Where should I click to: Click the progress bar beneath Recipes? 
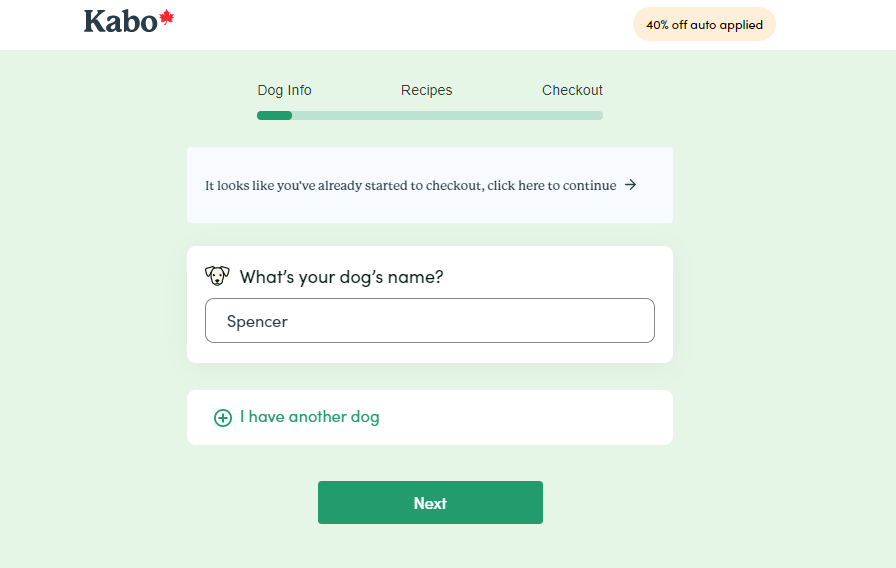(x=427, y=115)
